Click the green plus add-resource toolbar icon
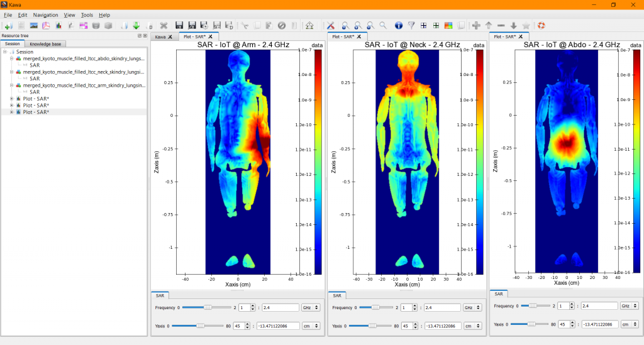This screenshot has height=345, width=644. pos(8,25)
